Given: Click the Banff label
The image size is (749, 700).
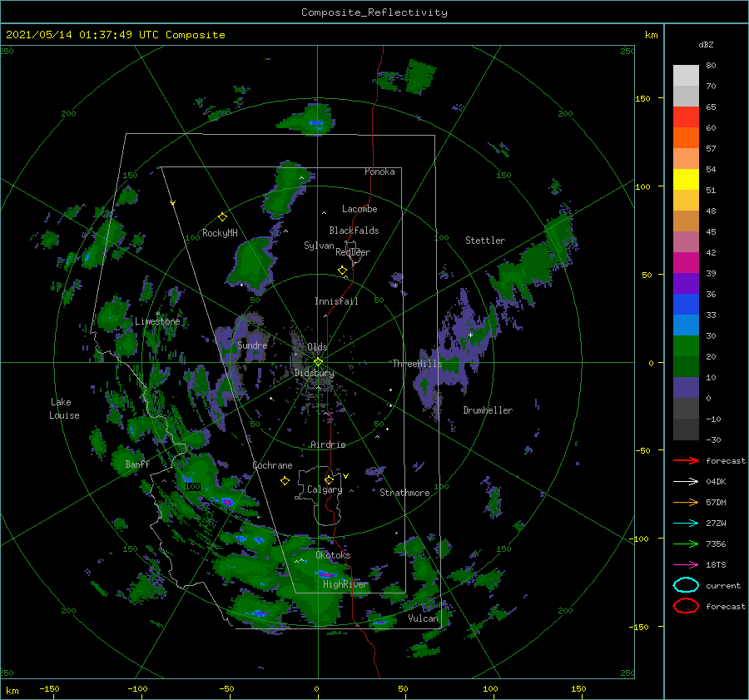Looking at the screenshot, I should click(137, 464).
